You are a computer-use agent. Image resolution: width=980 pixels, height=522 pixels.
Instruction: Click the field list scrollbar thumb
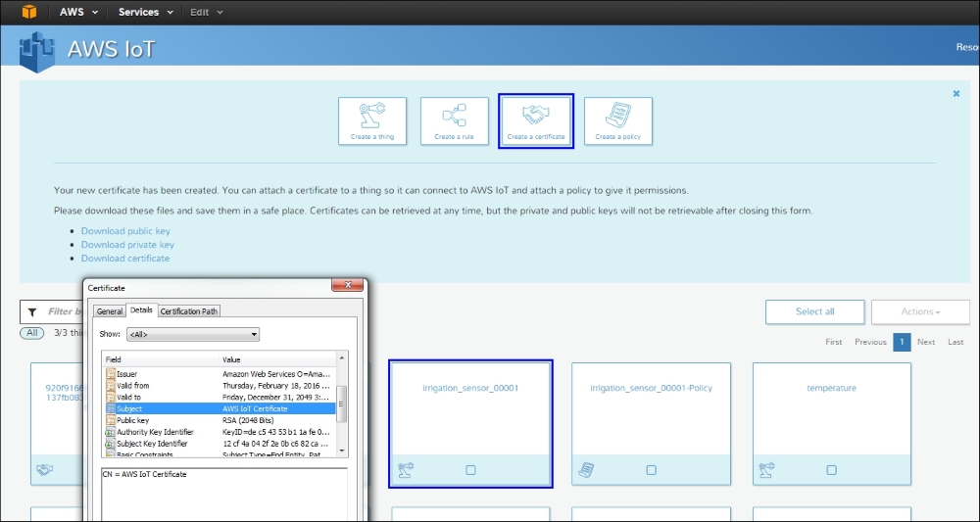tap(342, 404)
